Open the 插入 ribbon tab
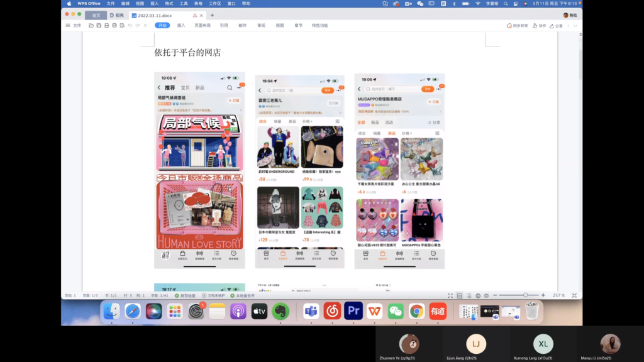Image resolution: width=644 pixels, height=362 pixels. (181, 25)
